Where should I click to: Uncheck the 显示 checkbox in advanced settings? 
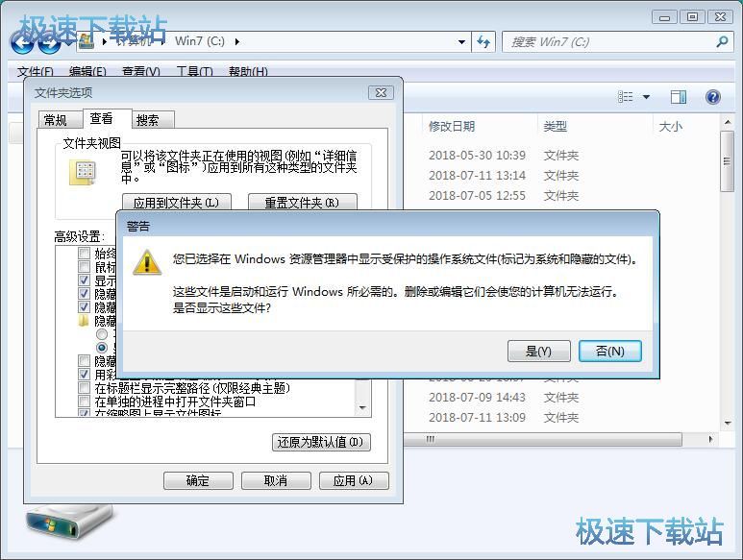pos(85,280)
